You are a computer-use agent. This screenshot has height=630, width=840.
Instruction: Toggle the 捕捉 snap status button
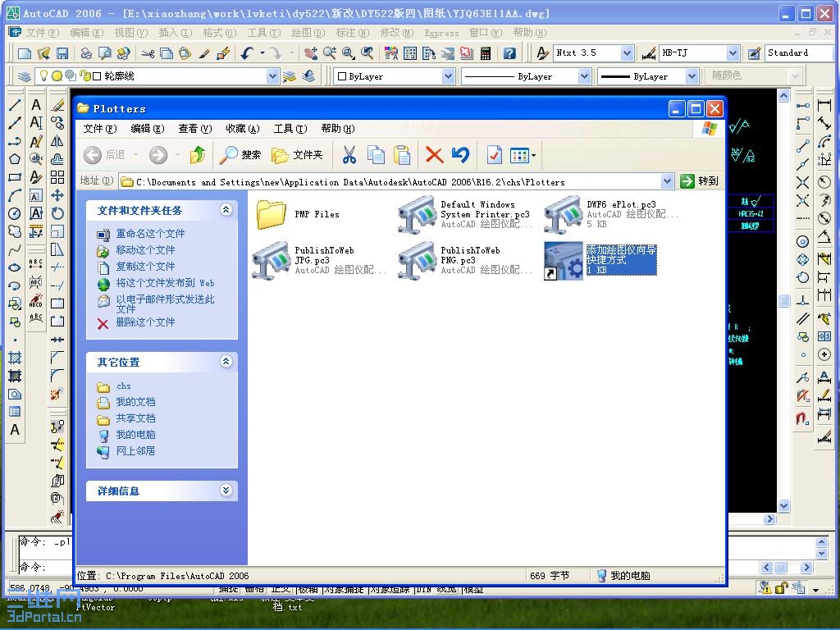[x=229, y=589]
